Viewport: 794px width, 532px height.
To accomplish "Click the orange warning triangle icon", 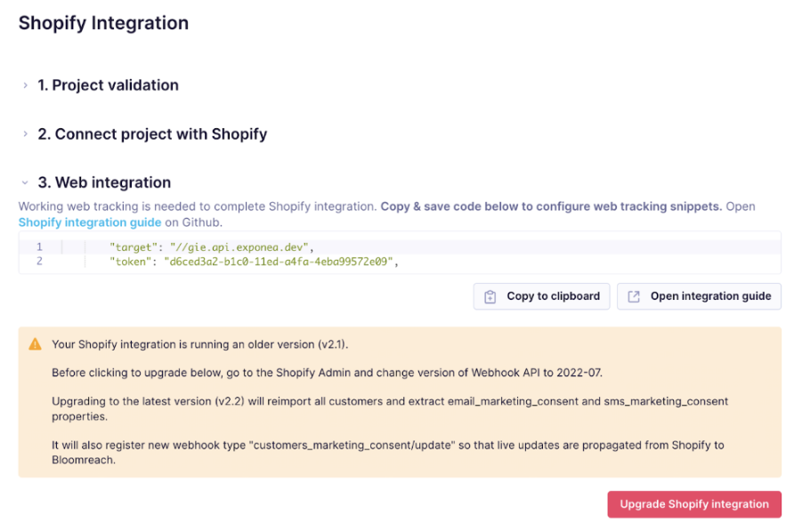I will tap(35, 344).
